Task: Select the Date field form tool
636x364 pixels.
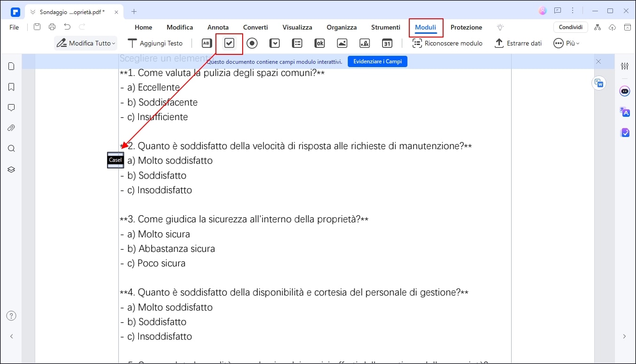Action: [387, 43]
